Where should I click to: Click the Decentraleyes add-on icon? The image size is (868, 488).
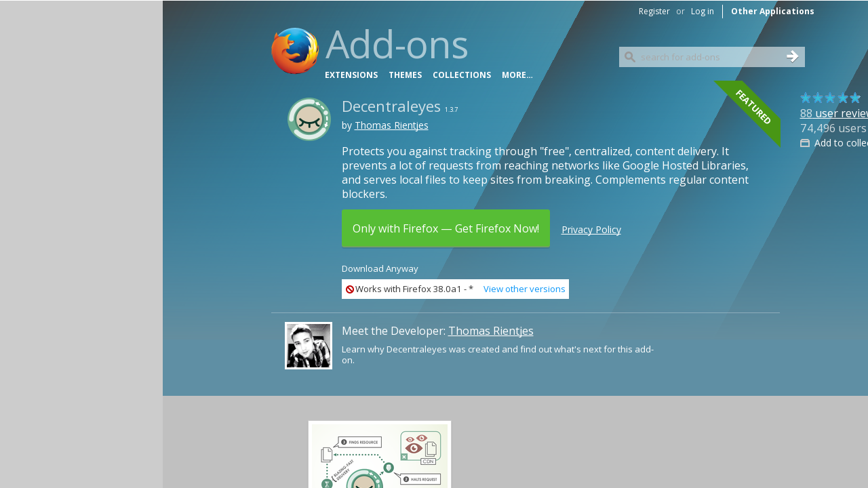click(x=309, y=119)
